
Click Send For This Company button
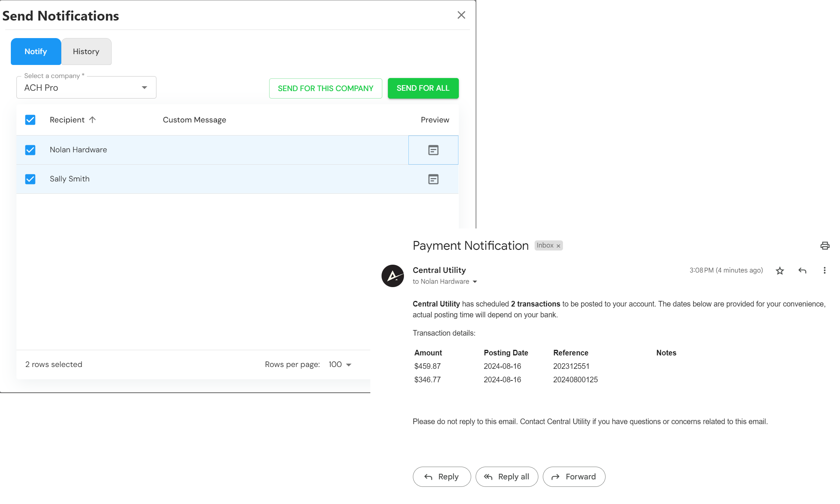pos(325,88)
